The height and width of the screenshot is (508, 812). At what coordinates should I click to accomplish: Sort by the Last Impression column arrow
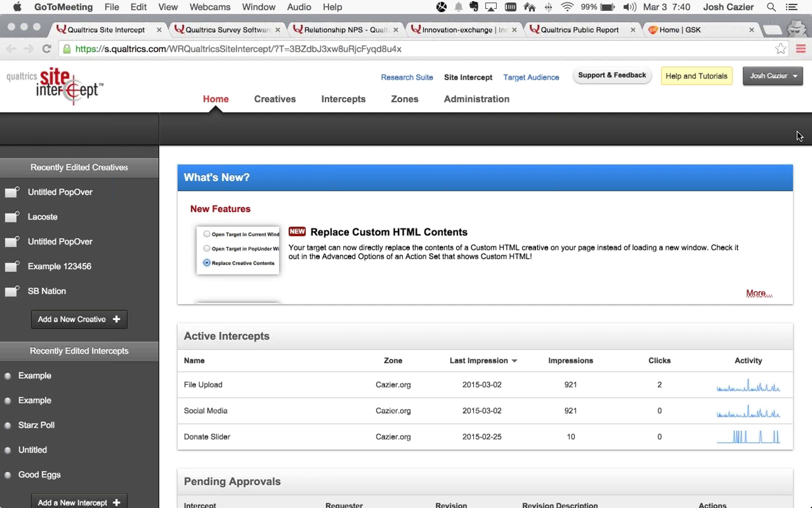click(x=515, y=361)
